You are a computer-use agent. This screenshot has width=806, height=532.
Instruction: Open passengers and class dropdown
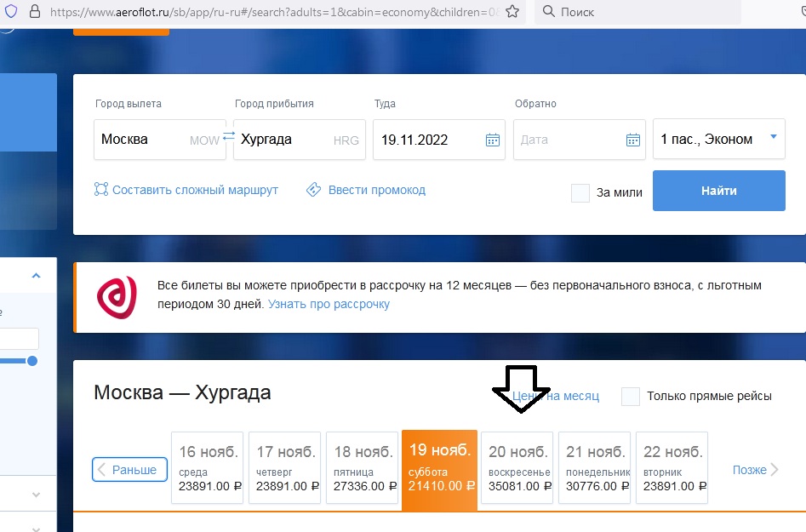pyautogui.click(x=718, y=139)
